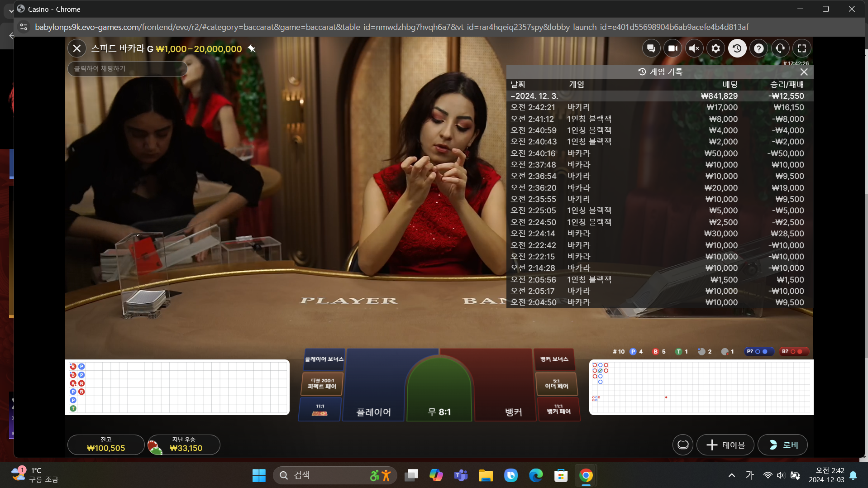Click the round toggle icon left of 테이블
The image size is (868, 488).
(683, 445)
